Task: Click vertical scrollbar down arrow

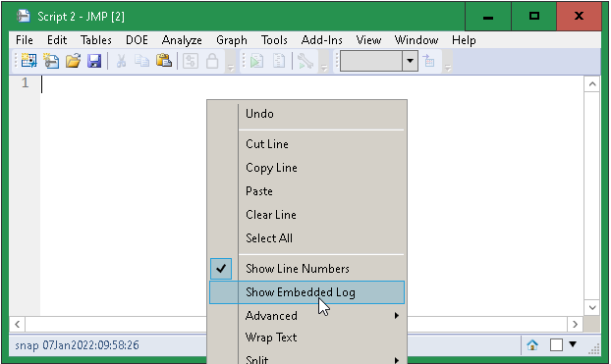Action: pos(592,307)
